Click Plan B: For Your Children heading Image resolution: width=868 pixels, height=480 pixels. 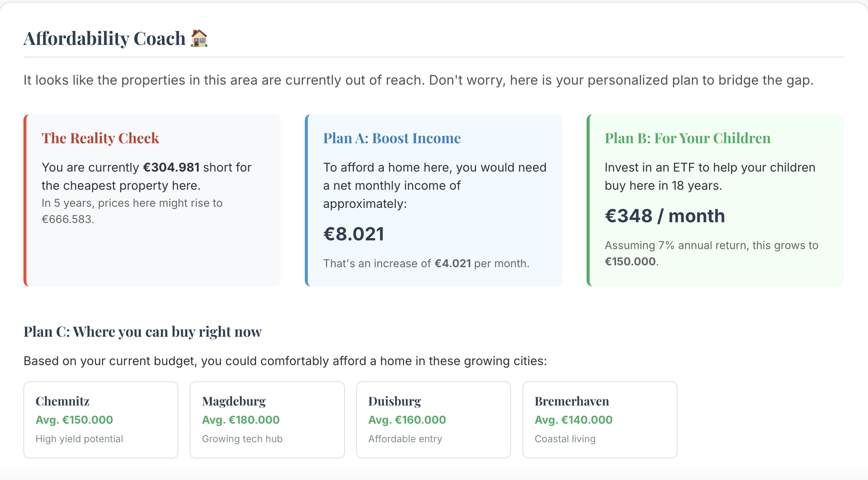[x=687, y=138]
